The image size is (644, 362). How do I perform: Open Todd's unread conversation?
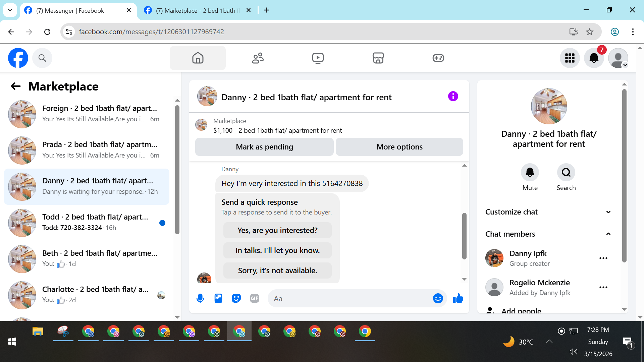(x=87, y=223)
